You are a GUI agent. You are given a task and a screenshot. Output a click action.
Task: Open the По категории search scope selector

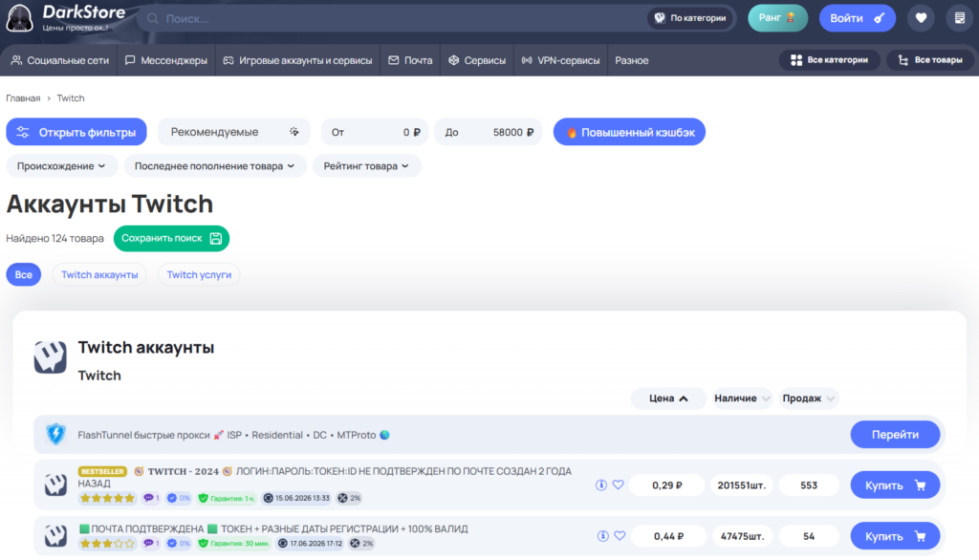(x=690, y=18)
